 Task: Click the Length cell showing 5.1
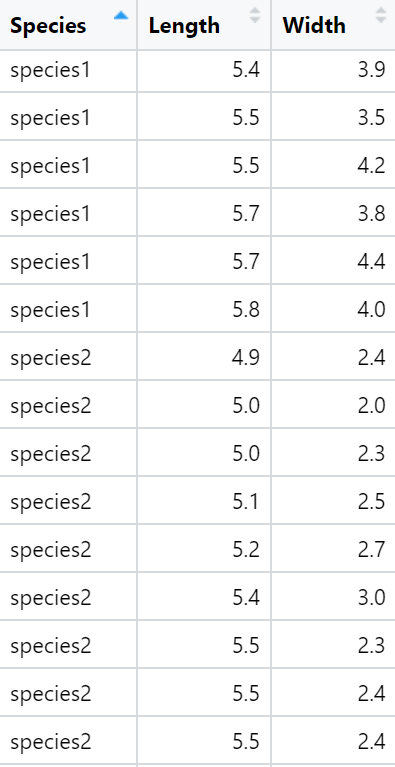tap(204, 501)
